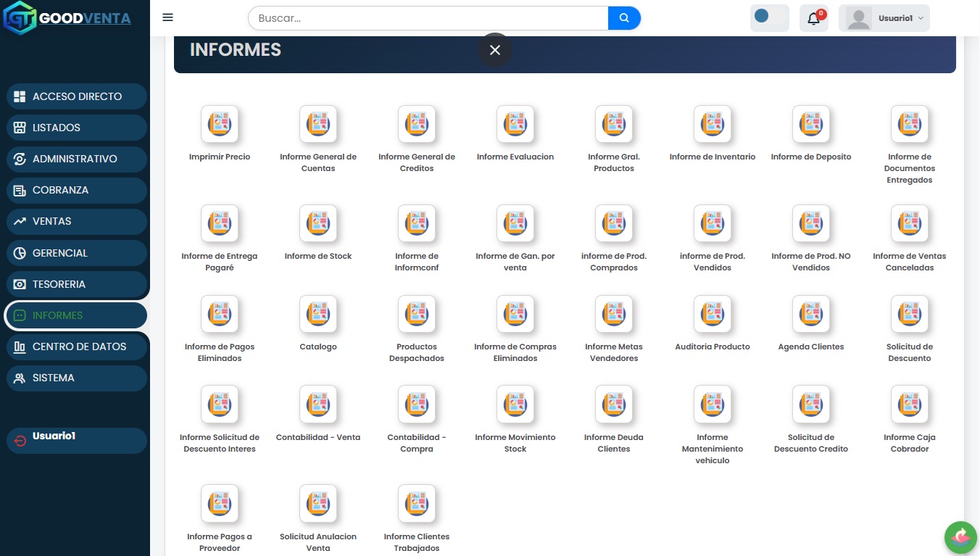Click the GoodVenta logo
This screenshot has width=980, height=556.
coord(67,18)
